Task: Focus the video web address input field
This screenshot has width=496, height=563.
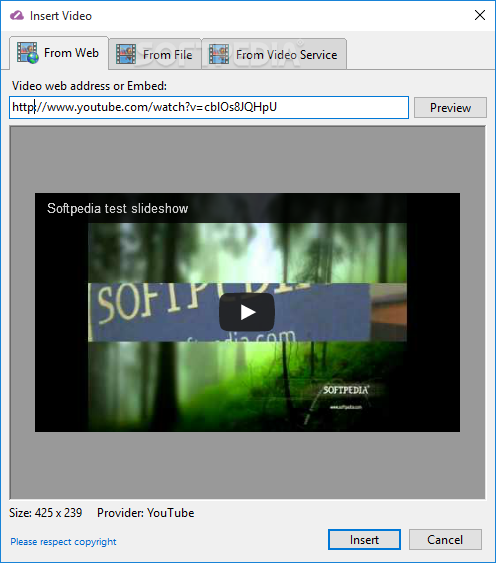Action: point(209,107)
